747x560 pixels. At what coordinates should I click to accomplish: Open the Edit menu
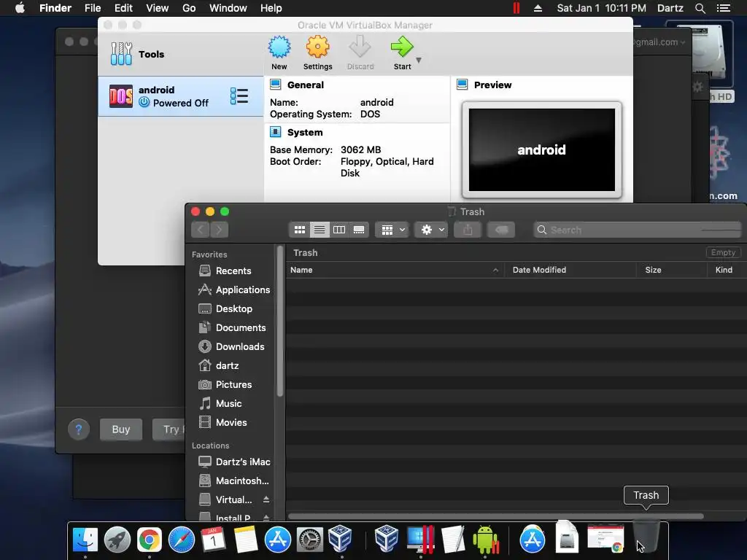tap(123, 8)
